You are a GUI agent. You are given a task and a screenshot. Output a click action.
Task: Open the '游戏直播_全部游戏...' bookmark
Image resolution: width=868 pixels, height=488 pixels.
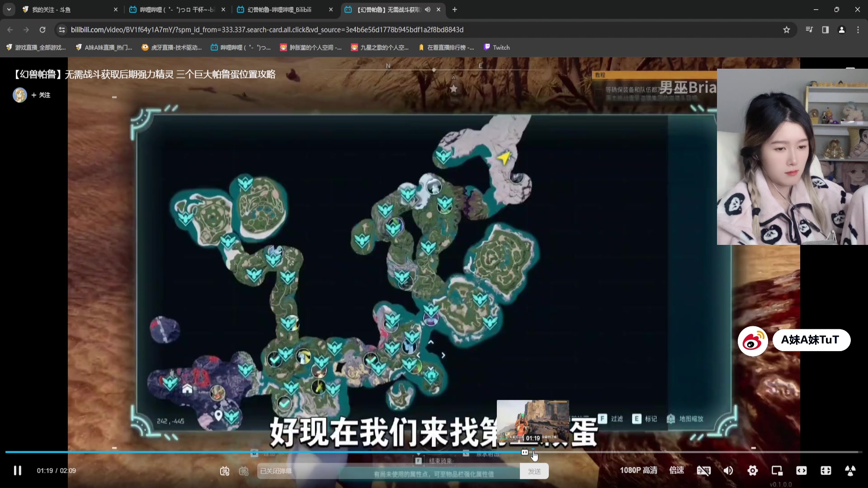tap(36, 47)
